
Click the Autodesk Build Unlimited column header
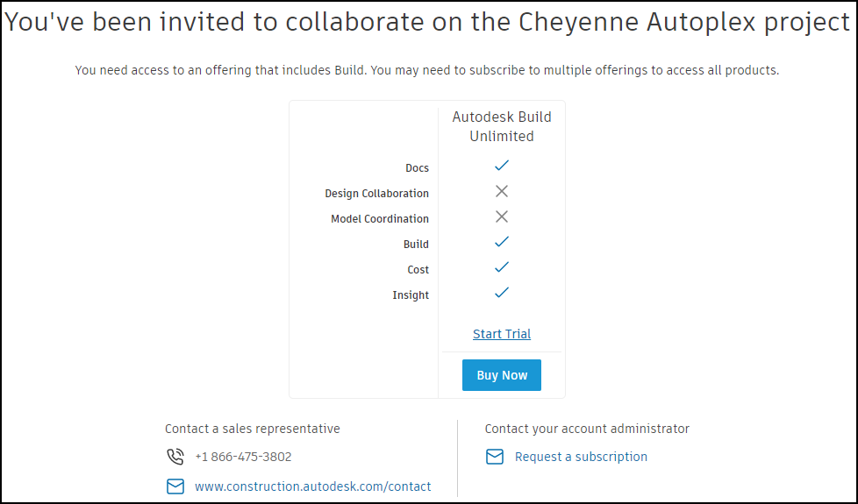point(502,126)
